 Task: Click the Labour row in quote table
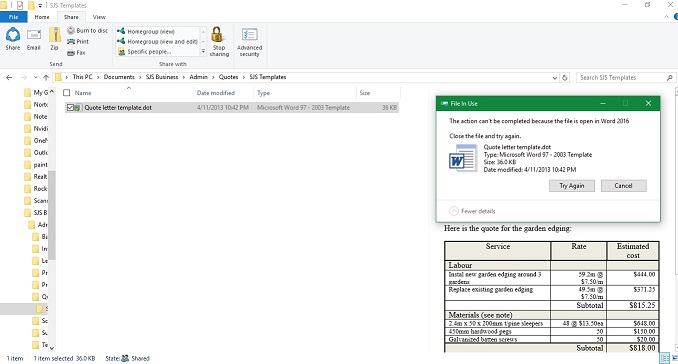[x=552, y=265]
